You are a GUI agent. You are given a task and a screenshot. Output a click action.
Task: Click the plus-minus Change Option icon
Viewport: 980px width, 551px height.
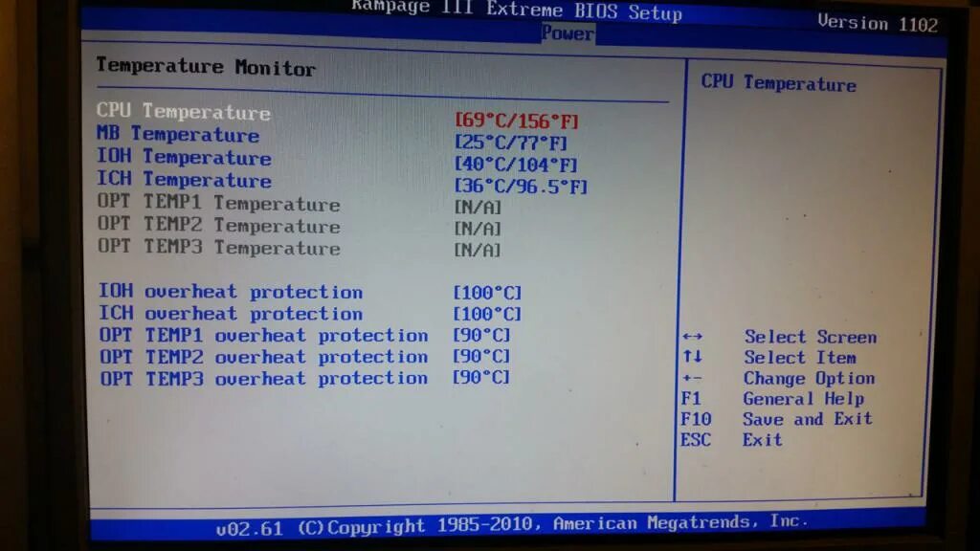click(x=692, y=378)
